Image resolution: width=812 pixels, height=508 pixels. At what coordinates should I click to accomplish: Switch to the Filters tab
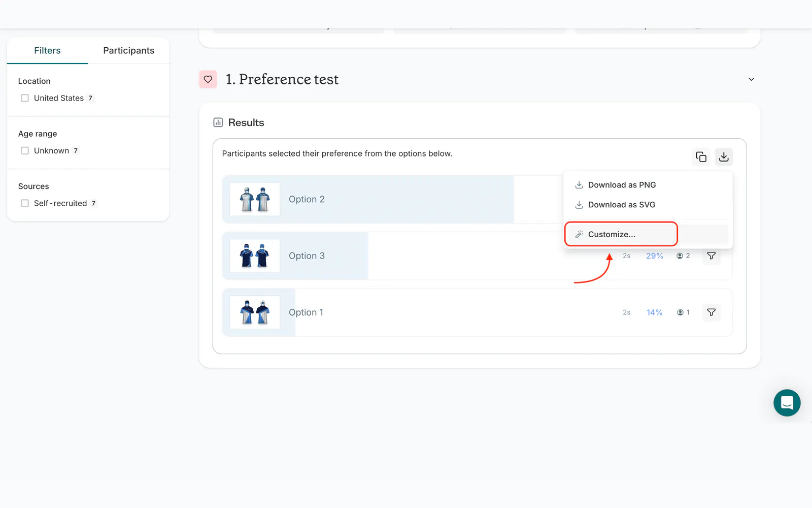[x=47, y=50]
